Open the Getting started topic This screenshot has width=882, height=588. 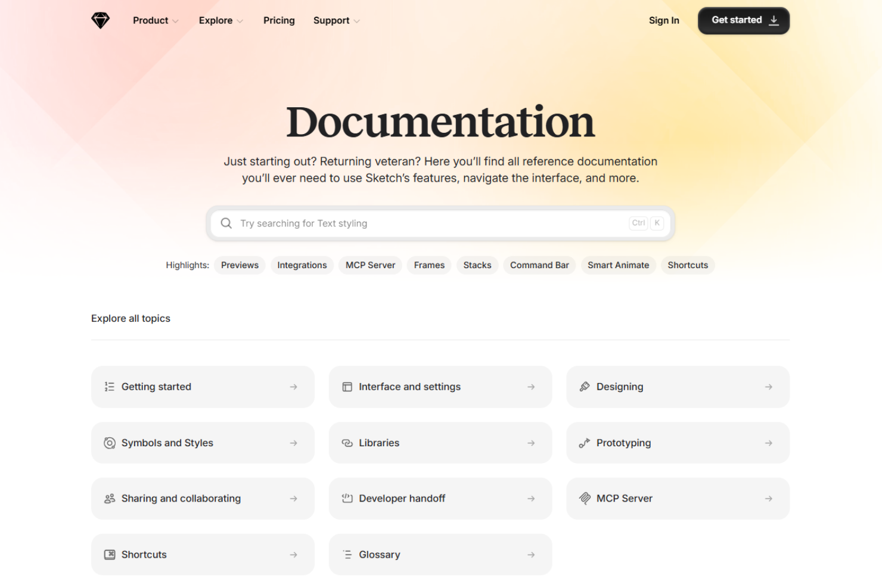[203, 387]
